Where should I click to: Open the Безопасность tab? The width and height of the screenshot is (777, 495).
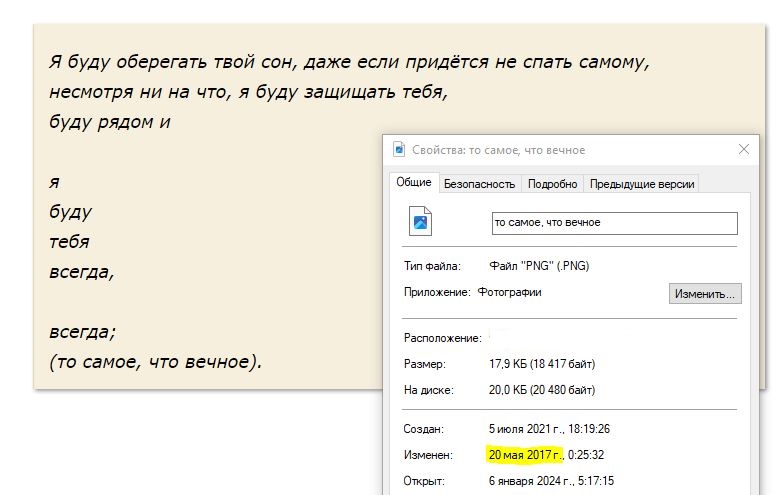(479, 184)
